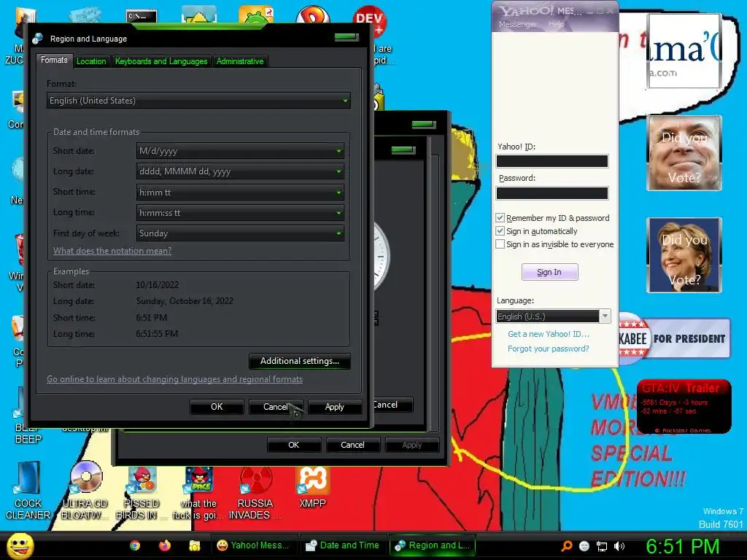This screenshot has height=560, width=747.
Task: Click Forgot your password? link
Action: click(x=549, y=349)
